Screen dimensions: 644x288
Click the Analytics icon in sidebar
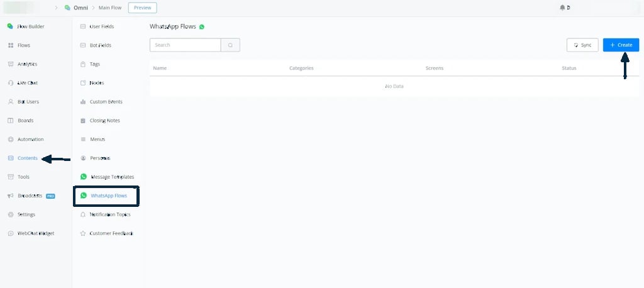coord(11,64)
